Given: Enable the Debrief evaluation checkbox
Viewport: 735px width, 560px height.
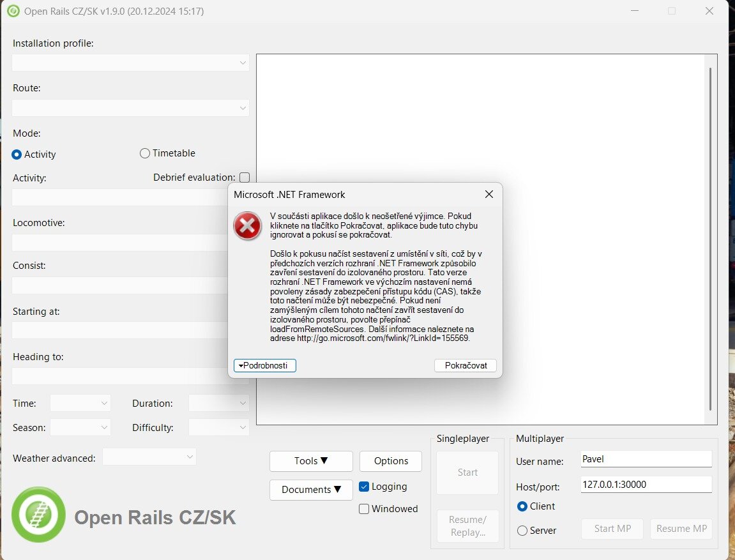Looking at the screenshot, I should (x=244, y=178).
